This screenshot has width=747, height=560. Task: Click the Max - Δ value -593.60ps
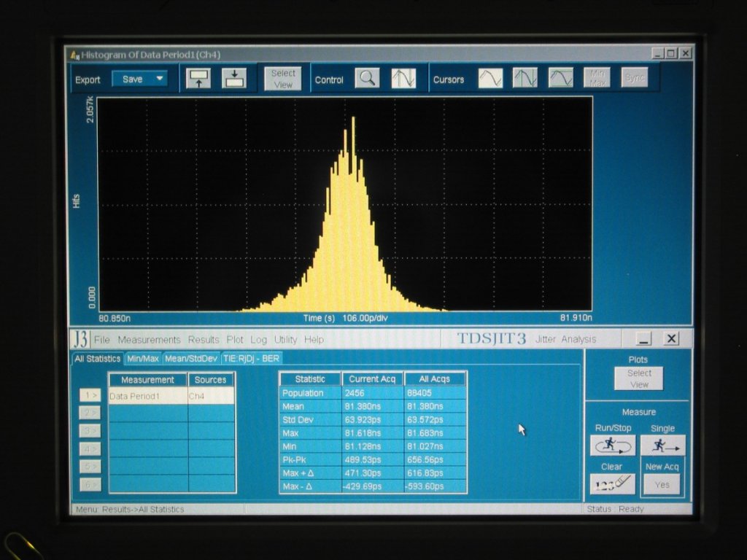pyautogui.click(x=425, y=486)
